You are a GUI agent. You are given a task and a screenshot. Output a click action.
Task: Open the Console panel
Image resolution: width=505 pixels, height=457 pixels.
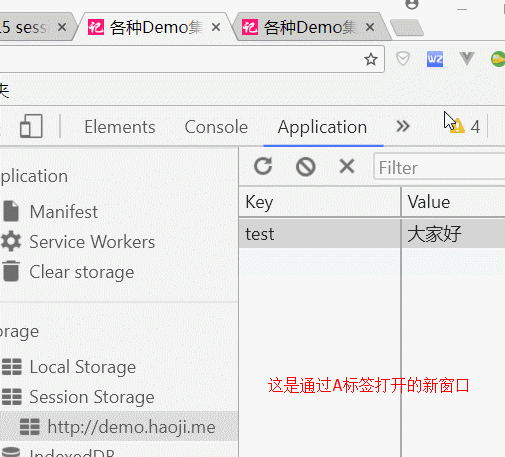[216, 127]
